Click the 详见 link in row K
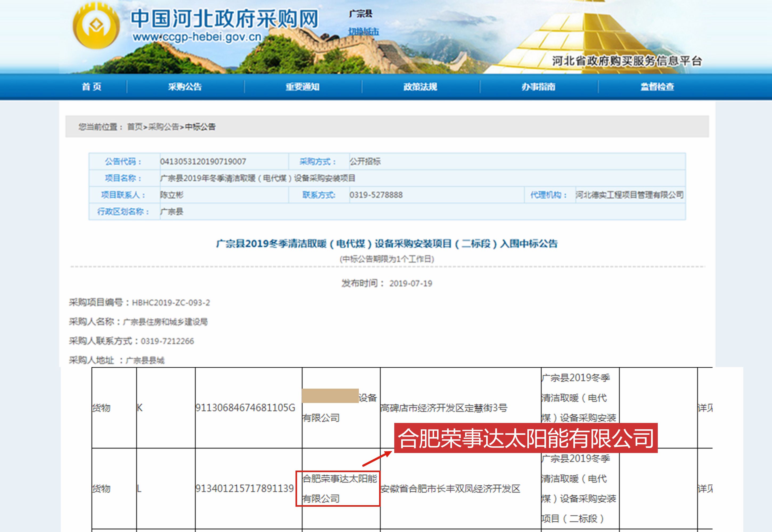 pos(705,408)
